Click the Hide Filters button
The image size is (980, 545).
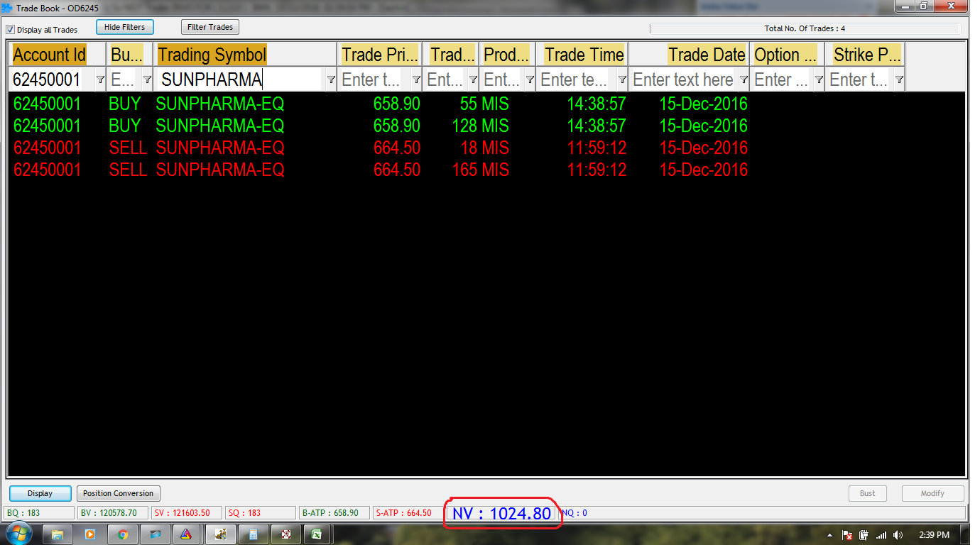click(x=124, y=27)
